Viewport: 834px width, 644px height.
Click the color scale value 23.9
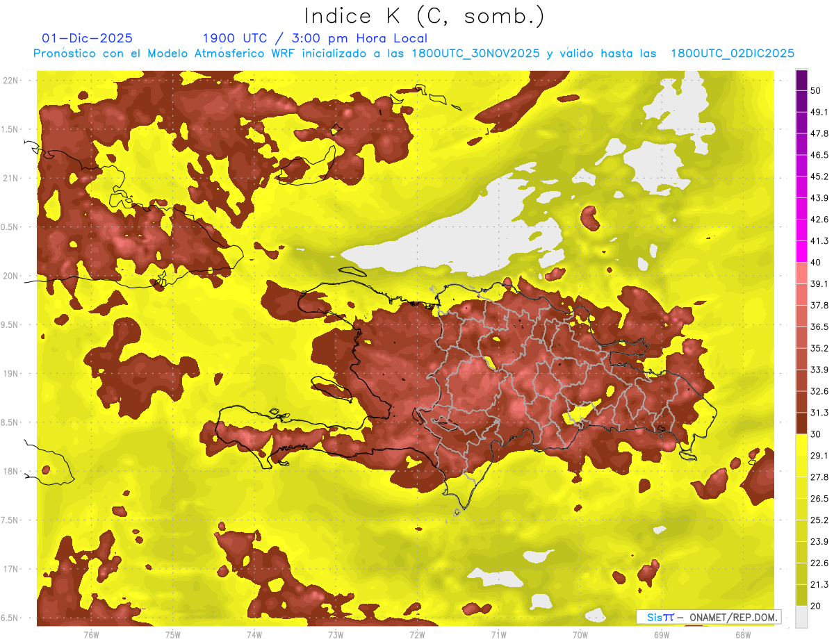[x=820, y=541]
